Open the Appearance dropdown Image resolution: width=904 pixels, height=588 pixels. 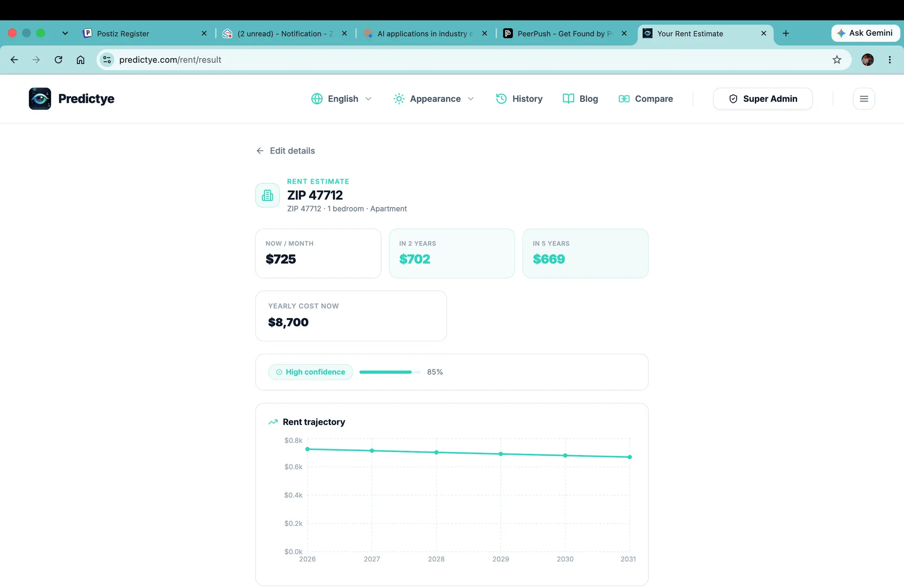[434, 99]
